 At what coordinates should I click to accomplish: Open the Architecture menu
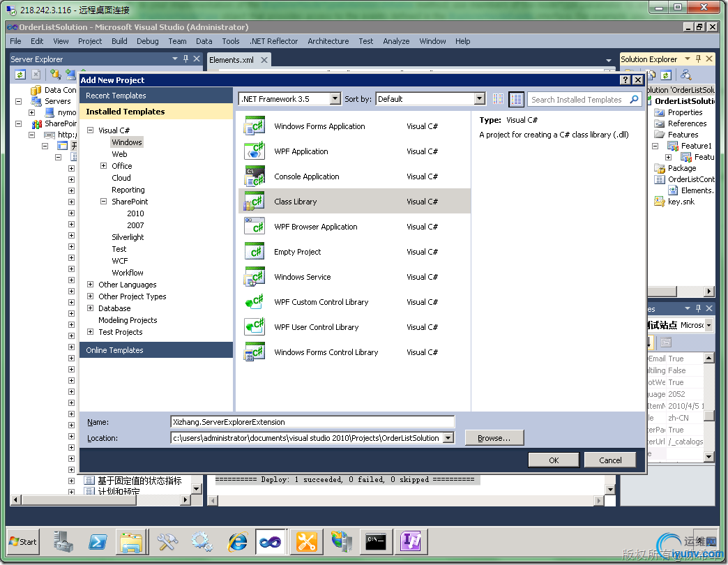328,41
